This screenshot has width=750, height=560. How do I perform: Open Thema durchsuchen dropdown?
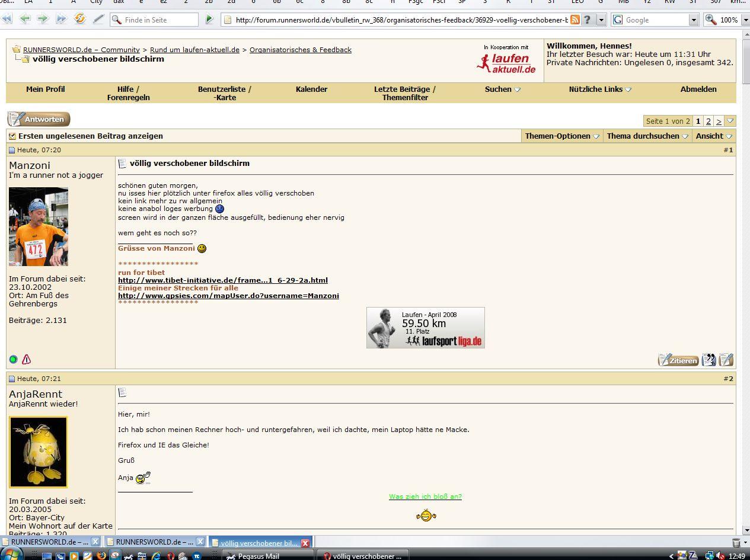pyautogui.click(x=647, y=136)
